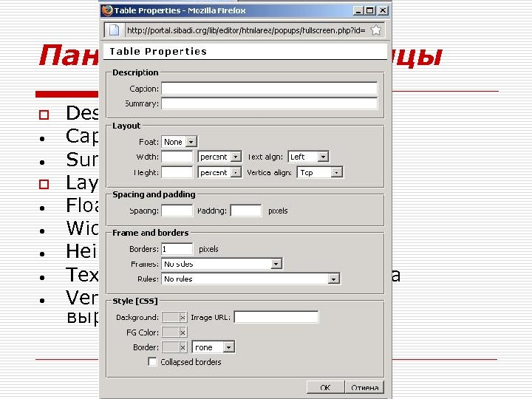Click the Borders field containing 1
Image resolution: width=532 pixels, height=399 pixels.
(177, 249)
